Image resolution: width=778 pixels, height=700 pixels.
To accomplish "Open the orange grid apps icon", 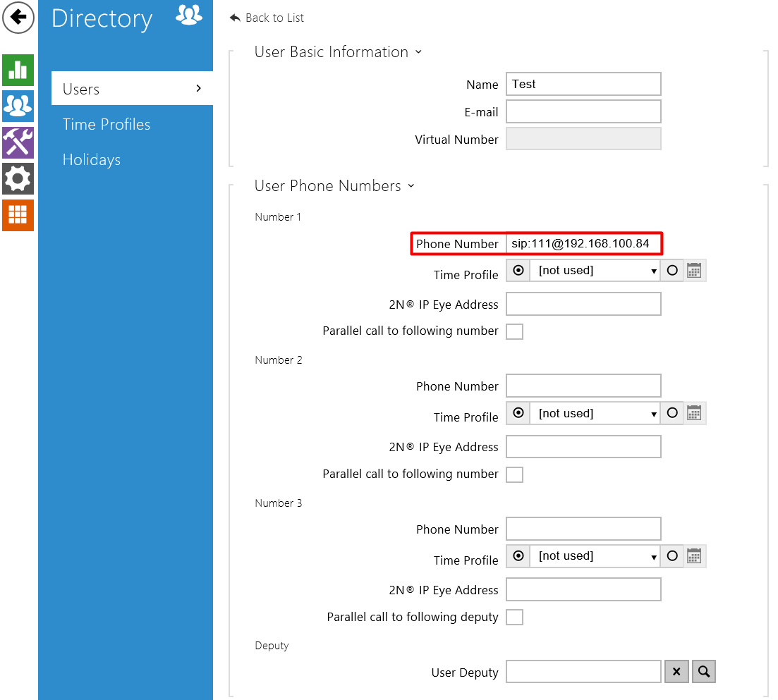I will tap(18, 215).
